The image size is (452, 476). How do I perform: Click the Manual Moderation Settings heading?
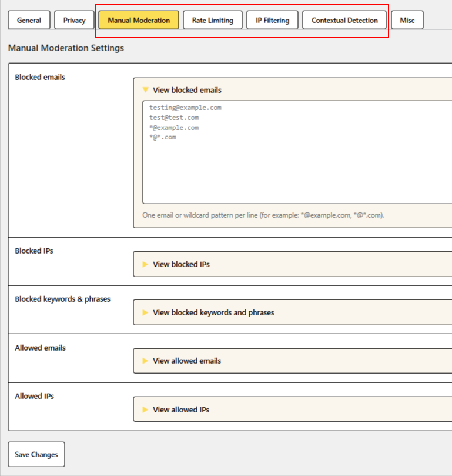[66, 48]
